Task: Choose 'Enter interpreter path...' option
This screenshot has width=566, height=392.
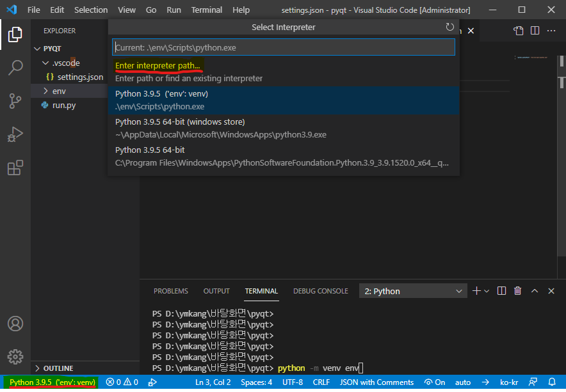Action: (x=284, y=72)
